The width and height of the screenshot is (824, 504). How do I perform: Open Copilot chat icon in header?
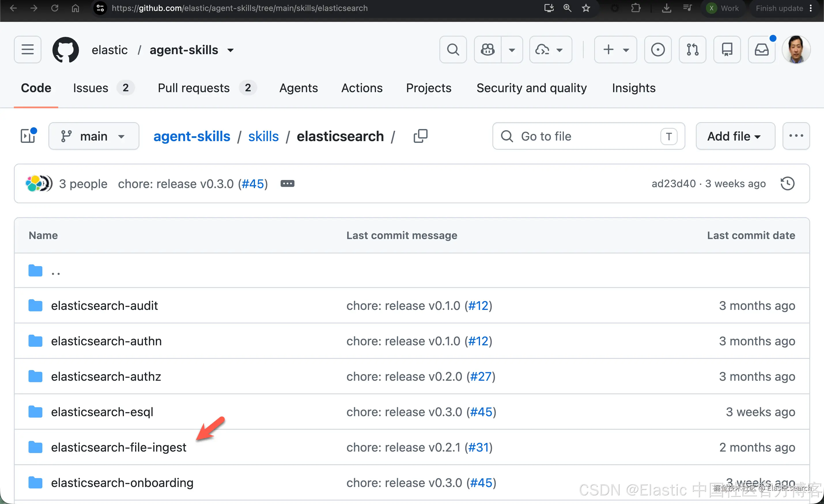pyautogui.click(x=487, y=50)
